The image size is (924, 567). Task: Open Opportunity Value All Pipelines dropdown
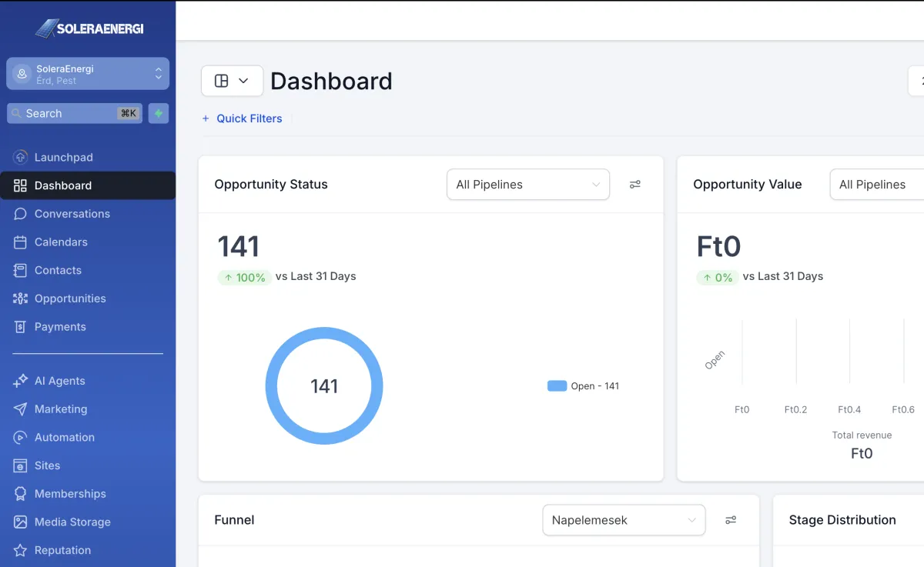pyautogui.click(x=877, y=185)
